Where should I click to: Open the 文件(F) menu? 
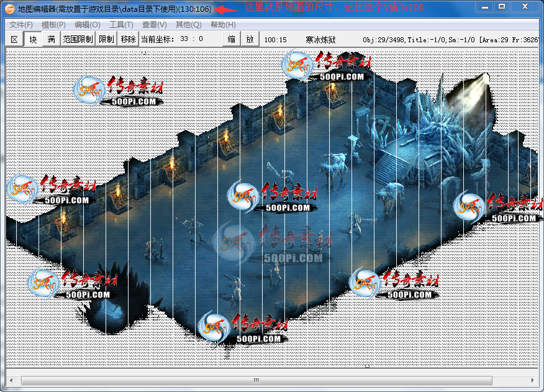coord(21,25)
